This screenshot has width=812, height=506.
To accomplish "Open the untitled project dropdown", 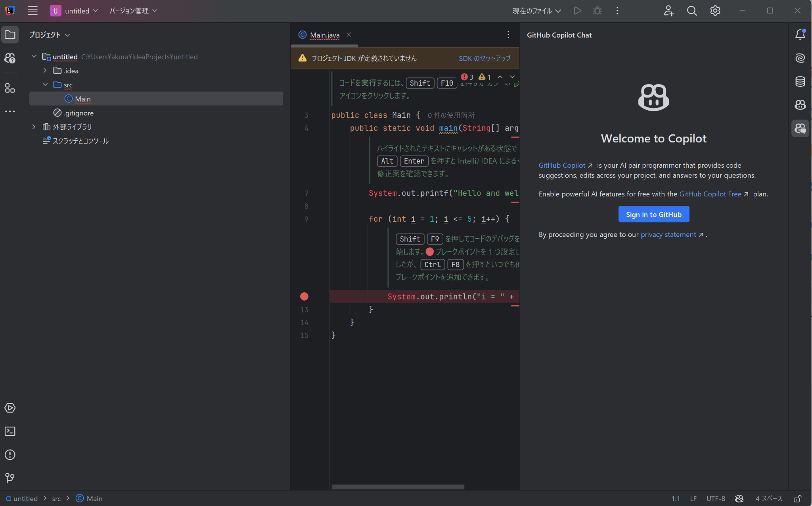I will pyautogui.click(x=74, y=11).
